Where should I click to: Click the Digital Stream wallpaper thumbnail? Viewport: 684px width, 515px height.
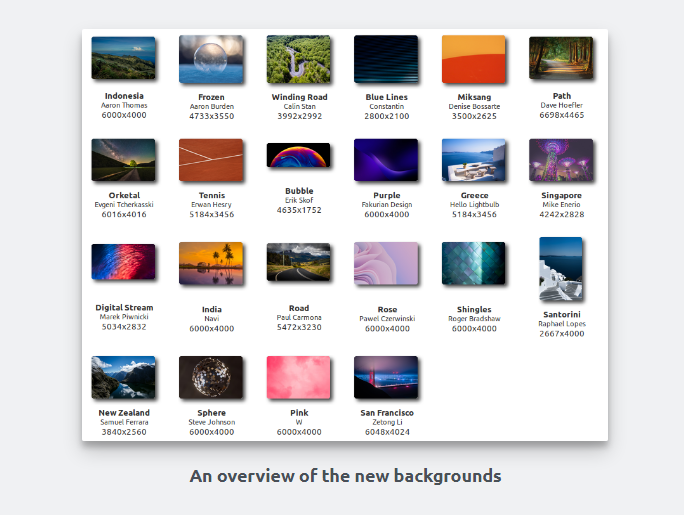point(123,264)
